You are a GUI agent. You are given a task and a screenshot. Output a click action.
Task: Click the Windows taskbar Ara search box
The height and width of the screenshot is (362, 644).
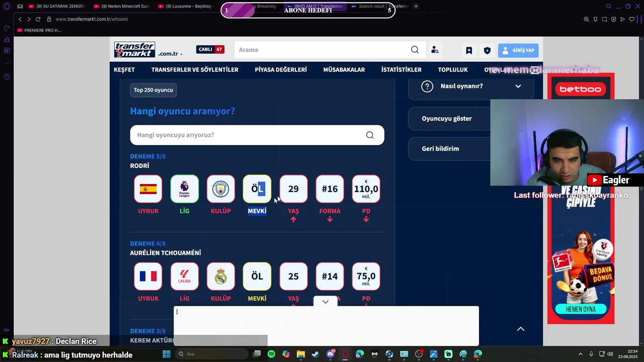[212, 354]
